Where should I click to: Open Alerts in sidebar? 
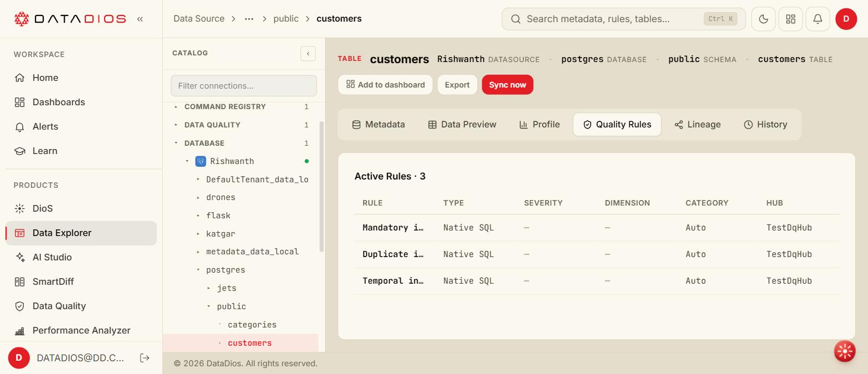pos(81,126)
